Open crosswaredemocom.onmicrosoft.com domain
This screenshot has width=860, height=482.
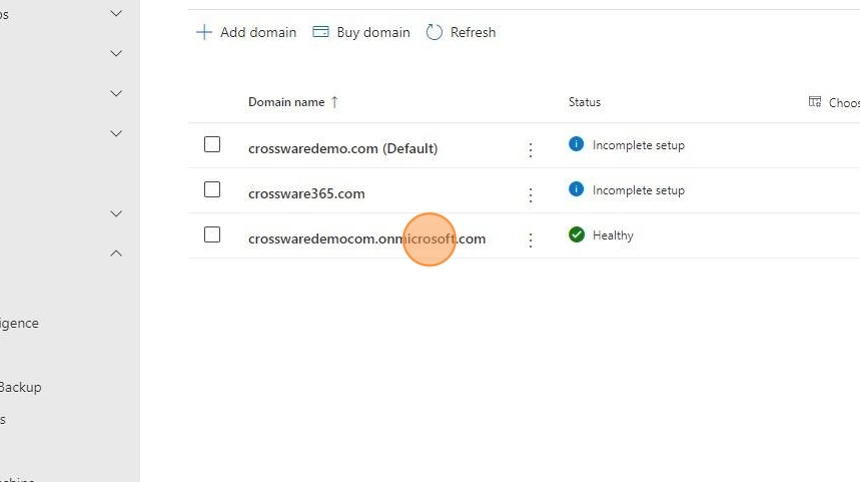367,239
